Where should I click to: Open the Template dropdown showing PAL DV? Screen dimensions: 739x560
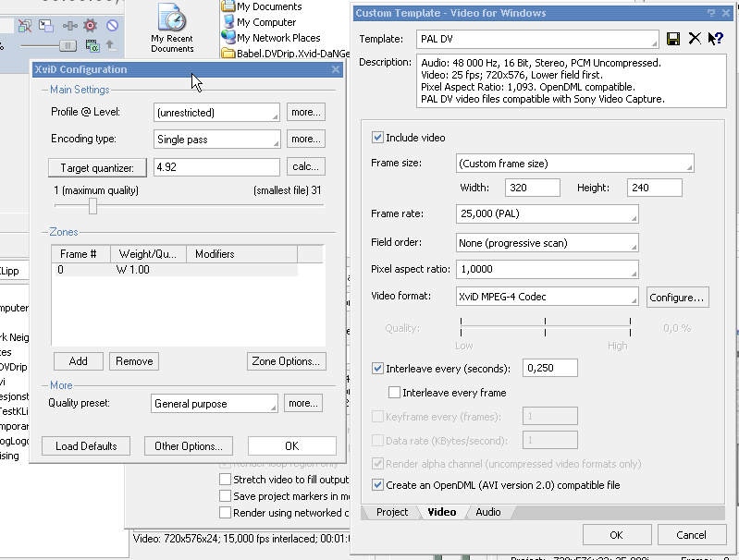pos(537,39)
